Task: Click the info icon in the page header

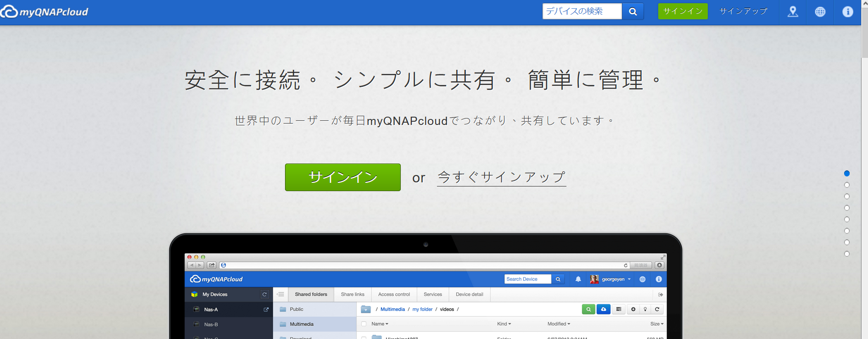Action: pos(848,11)
